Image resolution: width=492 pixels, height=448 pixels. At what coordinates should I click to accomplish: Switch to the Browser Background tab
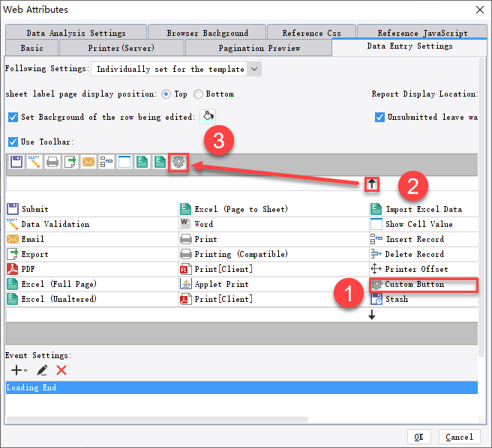[x=207, y=33]
